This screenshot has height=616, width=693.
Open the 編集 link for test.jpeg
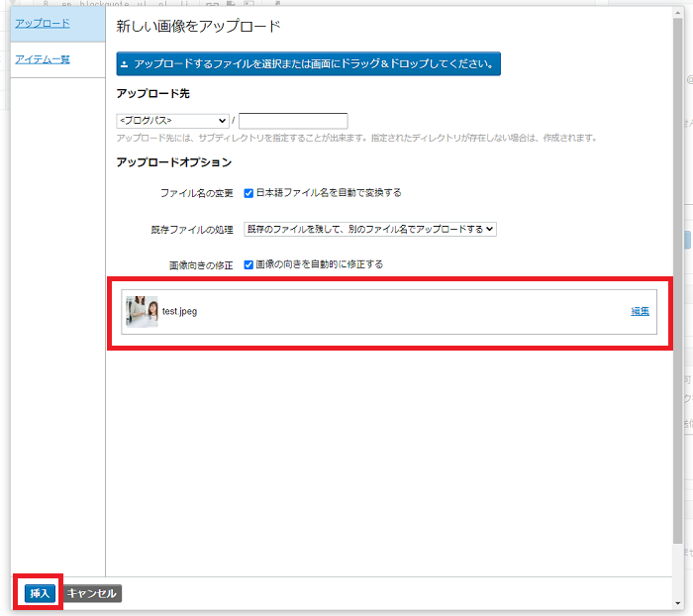pyautogui.click(x=640, y=311)
